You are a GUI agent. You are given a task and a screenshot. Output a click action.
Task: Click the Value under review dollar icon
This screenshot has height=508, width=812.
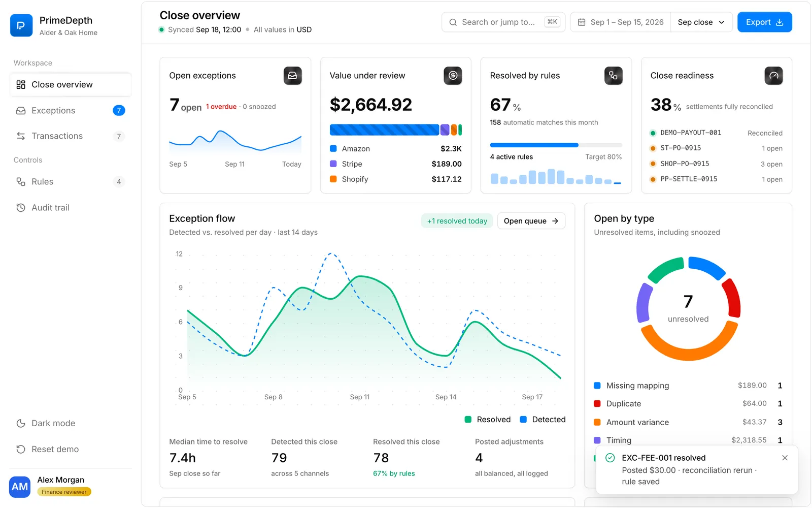coord(453,76)
